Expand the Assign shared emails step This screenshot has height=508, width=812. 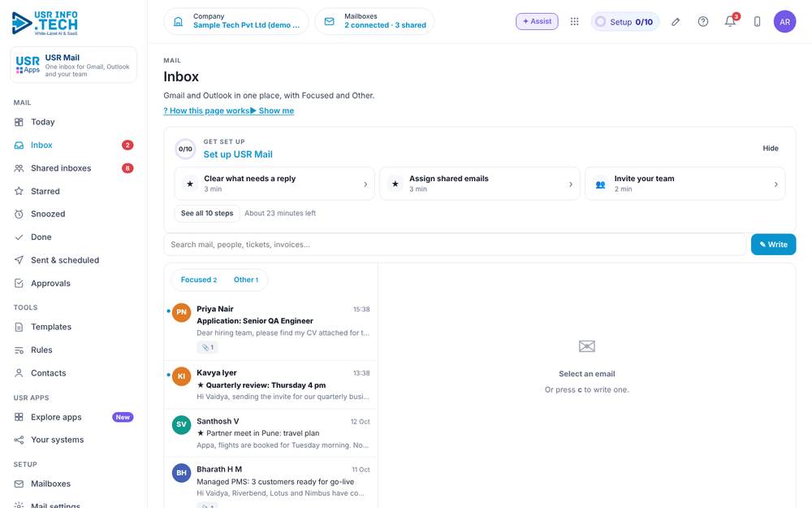(x=480, y=184)
